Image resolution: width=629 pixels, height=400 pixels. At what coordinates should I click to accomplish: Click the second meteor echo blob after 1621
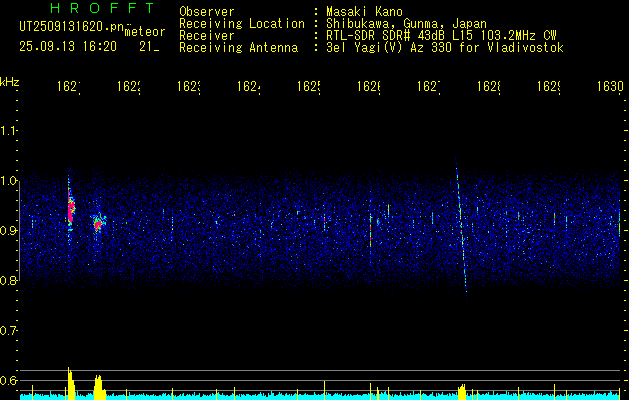(x=98, y=223)
